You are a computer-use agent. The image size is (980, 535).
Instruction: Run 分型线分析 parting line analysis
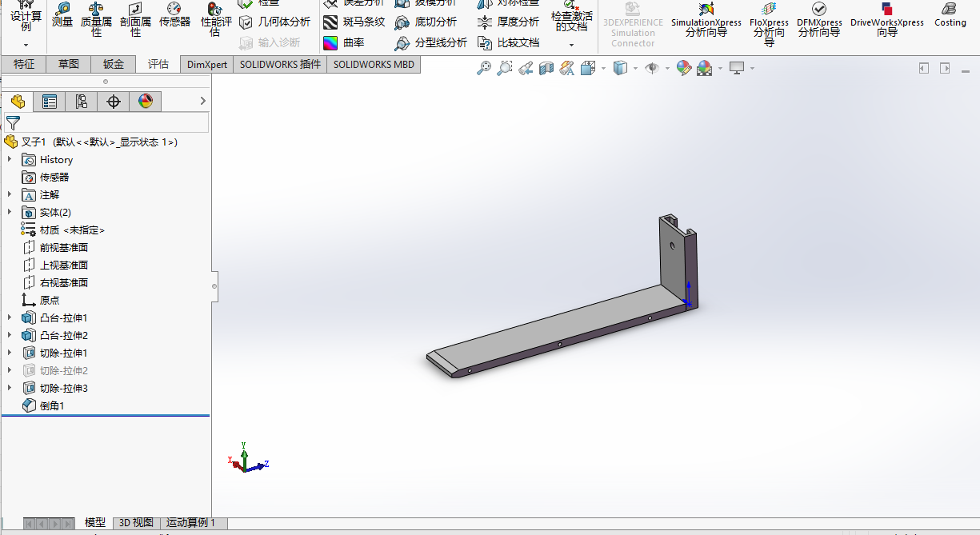point(430,42)
